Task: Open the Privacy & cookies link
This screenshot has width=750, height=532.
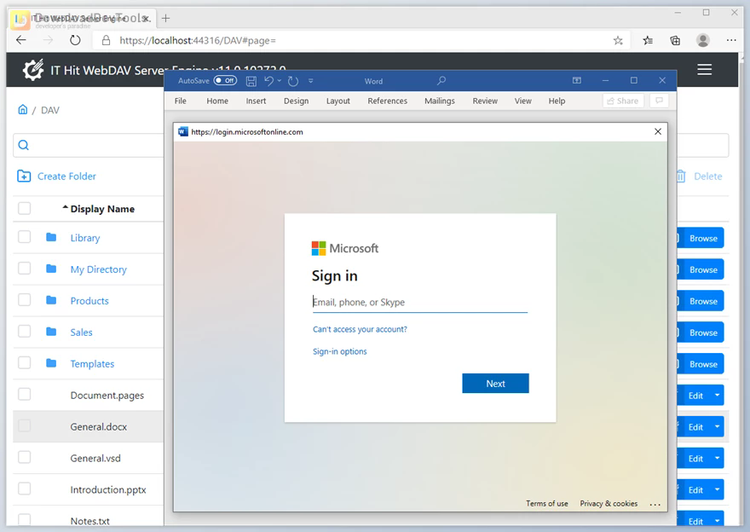Action: [x=608, y=503]
